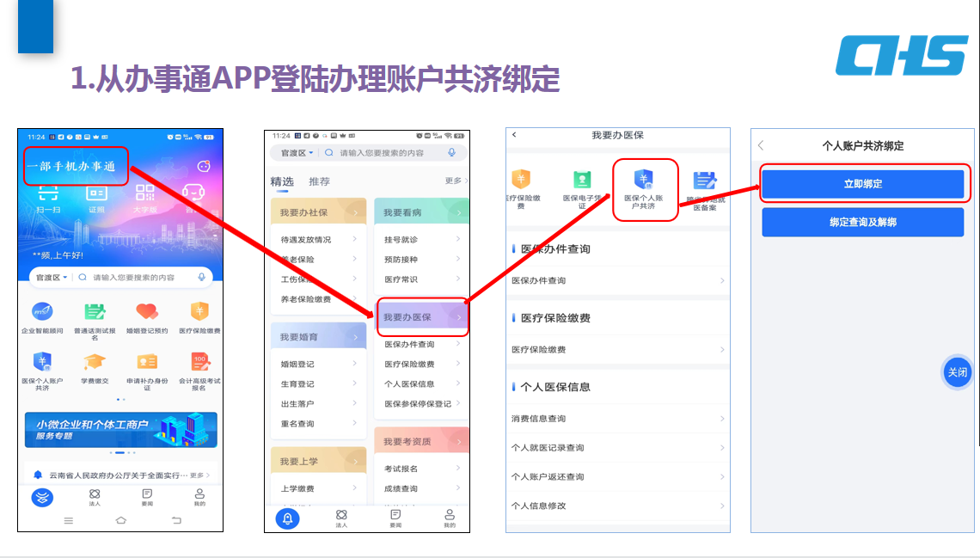Screen dimensions: 980x558
Task: Expand the 我要考资质 category header
Action: pos(421,441)
